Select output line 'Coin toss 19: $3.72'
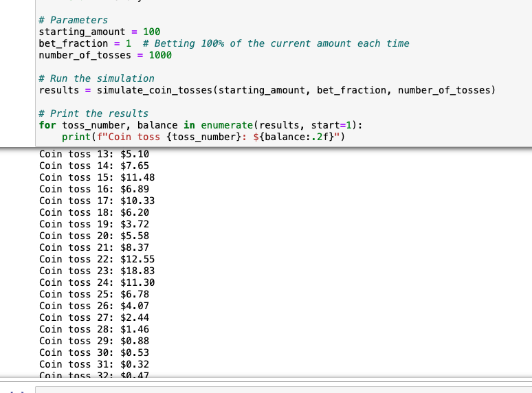The image size is (532, 393). pyautogui.click(x=94, y=224)
